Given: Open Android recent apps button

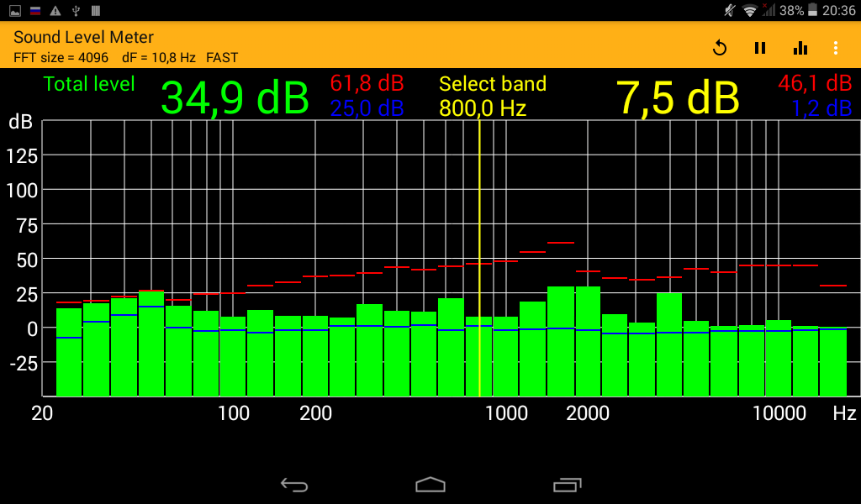Looking at the screenshot, I should (567, 485).
